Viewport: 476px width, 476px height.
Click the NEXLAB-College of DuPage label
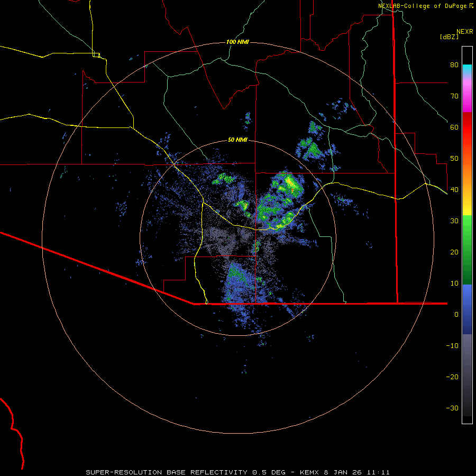click(423, 6)
